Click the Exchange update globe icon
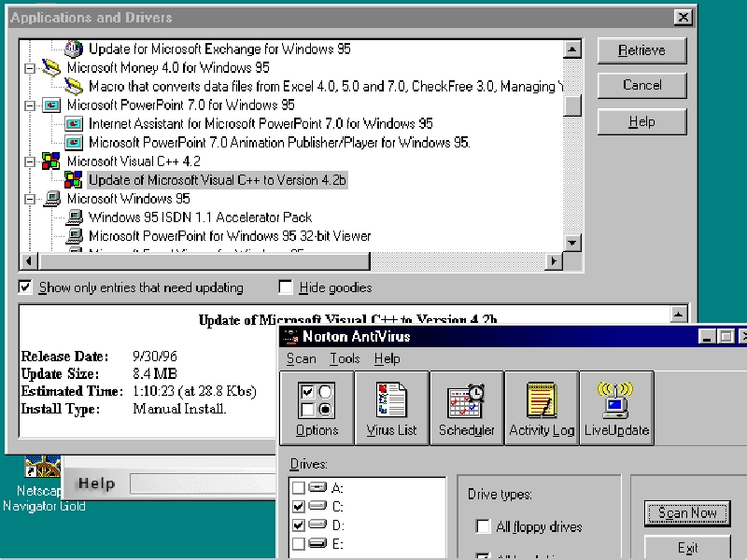The height and width of the screenshot is (560, 747). (x=74, y=49)
